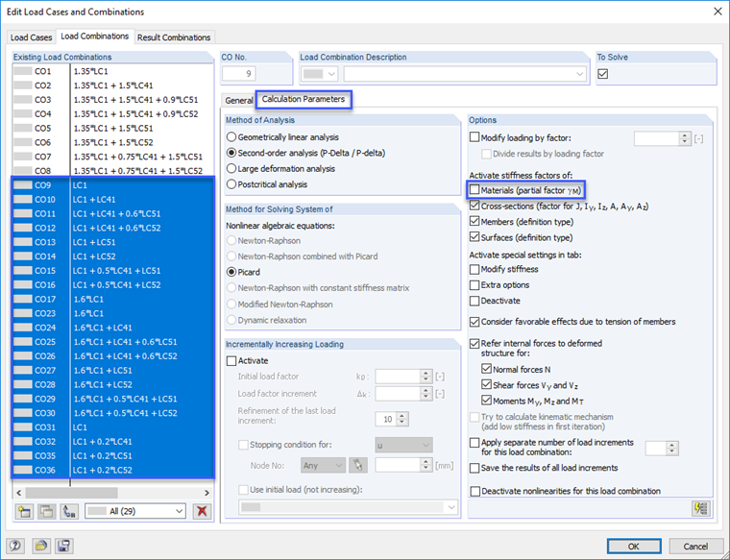
Task: Click the renumber load combinations icon
Action: 69,511
